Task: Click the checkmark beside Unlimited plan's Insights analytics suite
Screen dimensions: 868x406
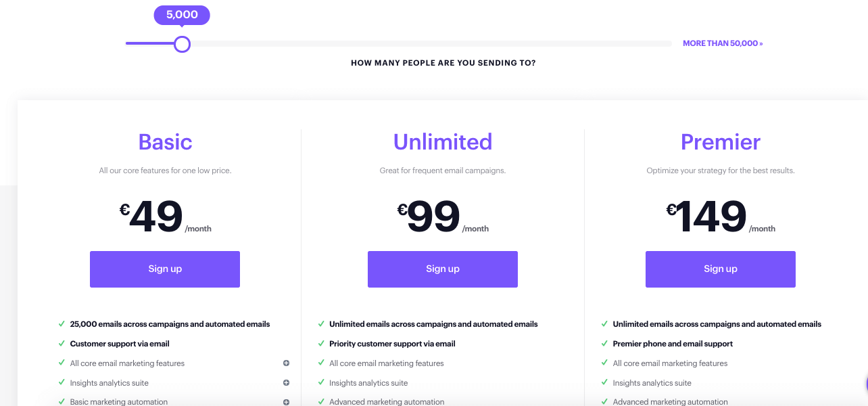Action: click(321, 383)
